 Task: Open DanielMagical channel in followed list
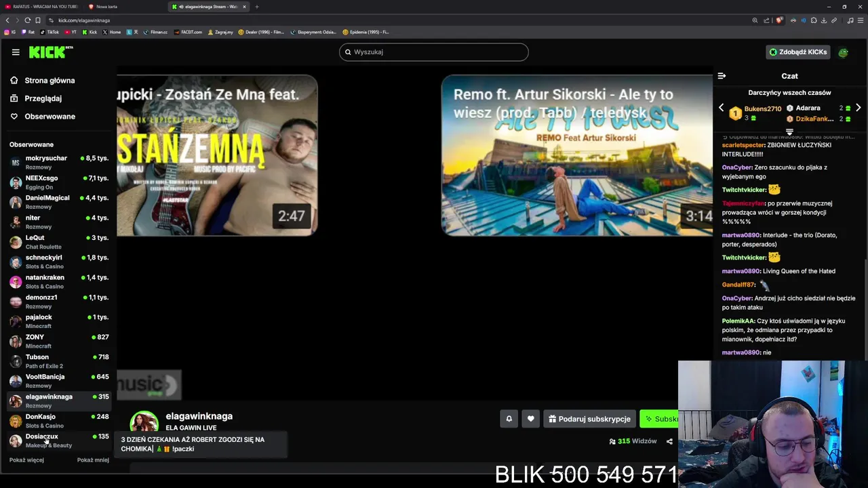(x=59, y=202)
